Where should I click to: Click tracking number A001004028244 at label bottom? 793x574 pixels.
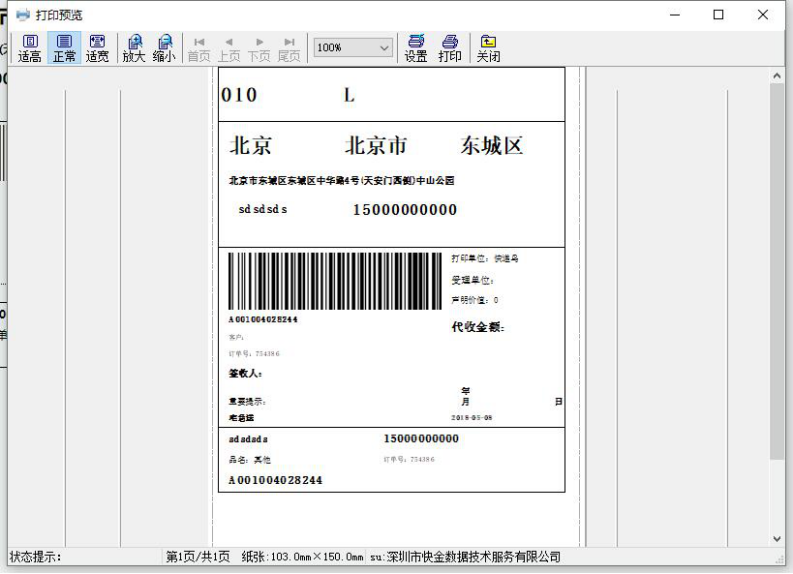(x=276, y=480)
